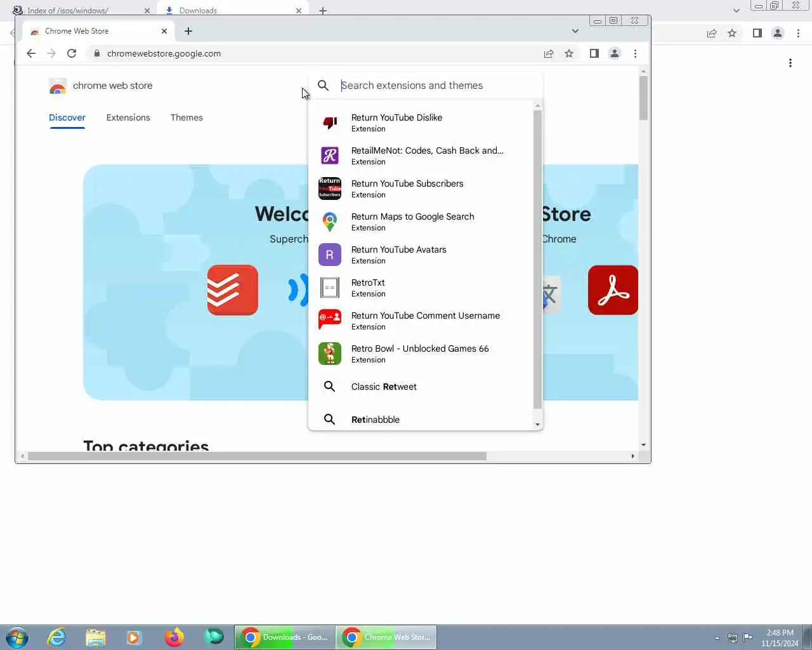Viewport: 812px width, 650px height.
Task: Open Windows Explorer folder from taskbar
Action: [96, 637]
